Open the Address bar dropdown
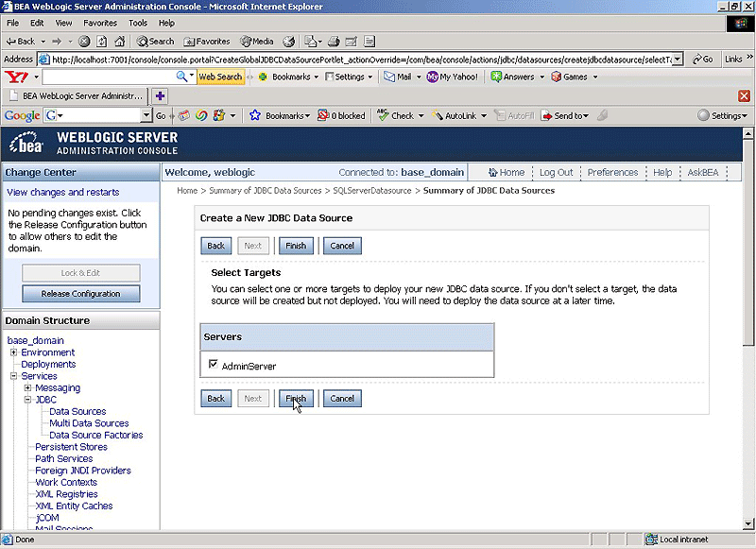The width and height of the screenshot is (756, 549). [678, 60]
